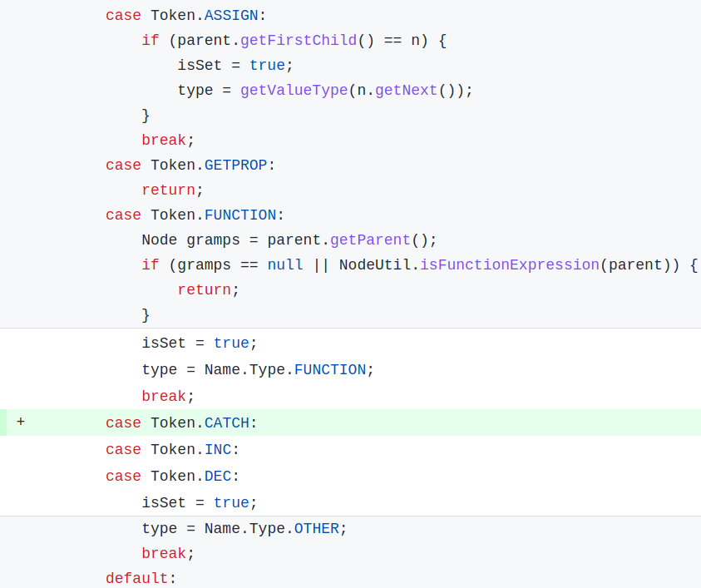Click the null keyword in the if condition
Screen dimensions: 701x588
pyautogui.click(x=285, y=264)
